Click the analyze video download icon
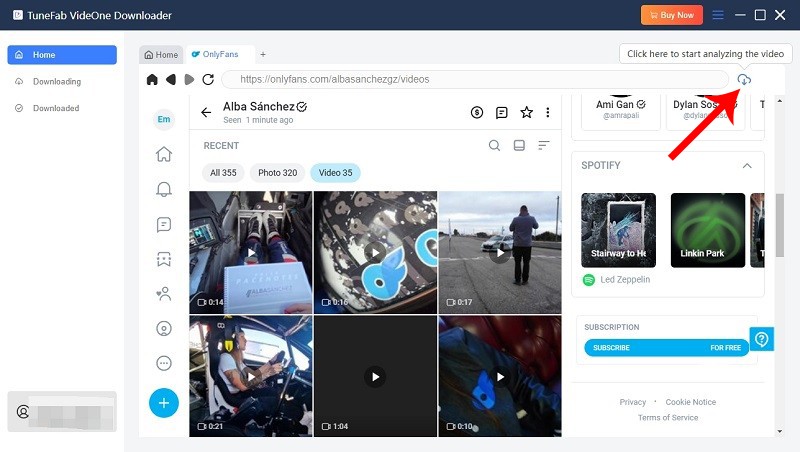The width and height of the screenshot is (800, 452). click(x=744, y=79)
